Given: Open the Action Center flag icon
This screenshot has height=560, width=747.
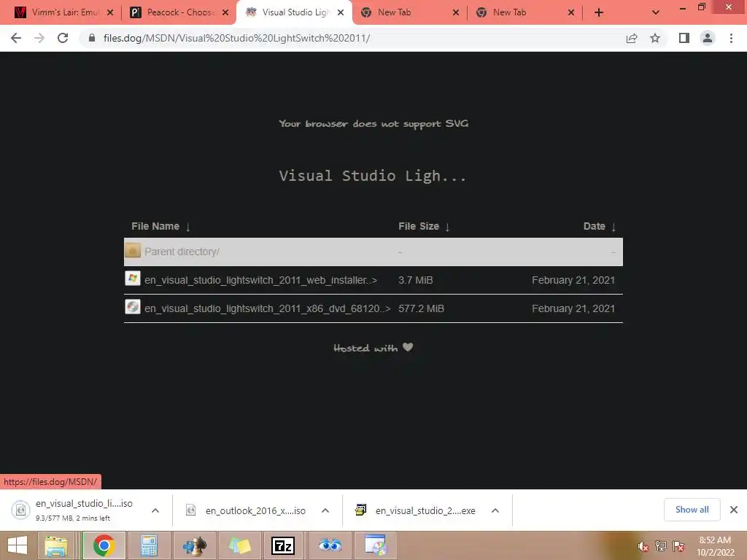Looking at the screenshot, I should coord(678,546).
